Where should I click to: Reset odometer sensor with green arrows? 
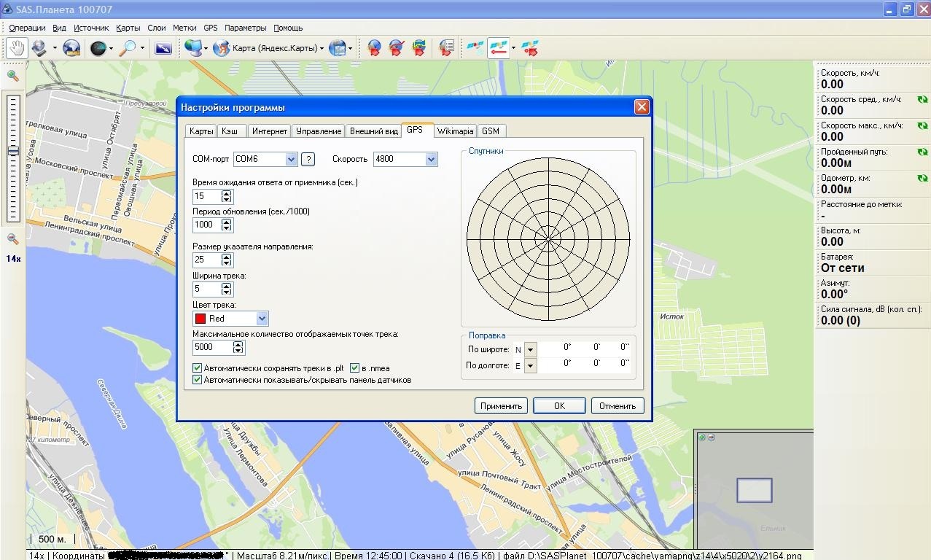[x=923, y=179]
